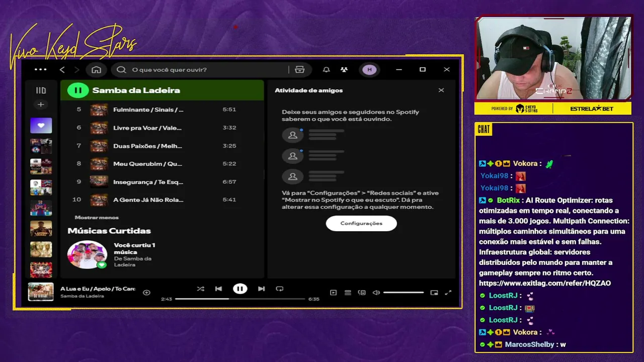
Task: Enter full screen mode
Action: tap(448, 293)
